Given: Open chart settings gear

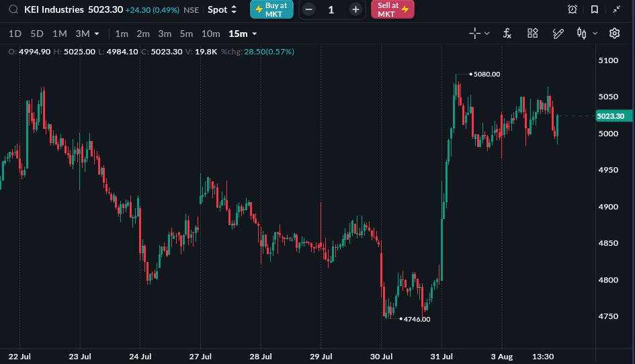Looking at the screenshot, I should click(x=614, y=34).
